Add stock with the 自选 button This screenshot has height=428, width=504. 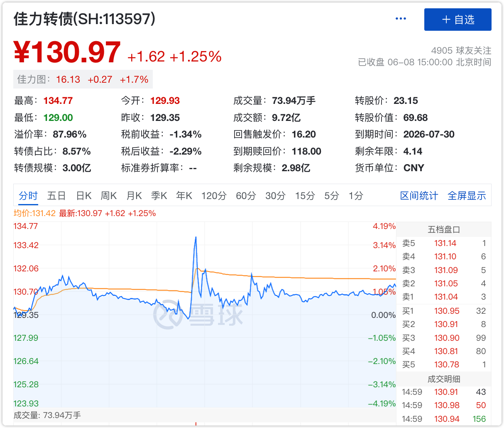pos(458,20)
